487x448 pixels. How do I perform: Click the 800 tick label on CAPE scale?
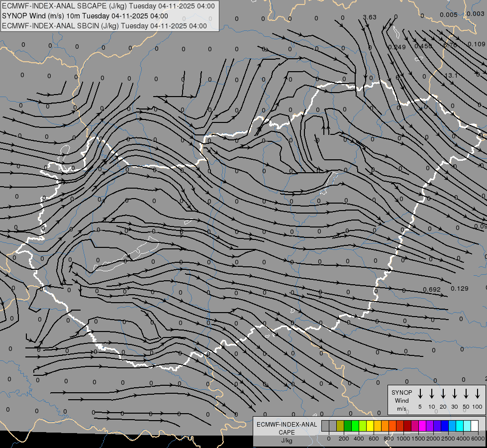[389, 439]
